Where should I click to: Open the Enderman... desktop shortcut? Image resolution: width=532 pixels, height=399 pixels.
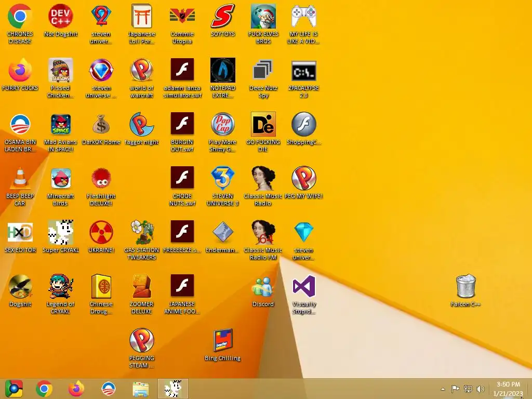222,232
